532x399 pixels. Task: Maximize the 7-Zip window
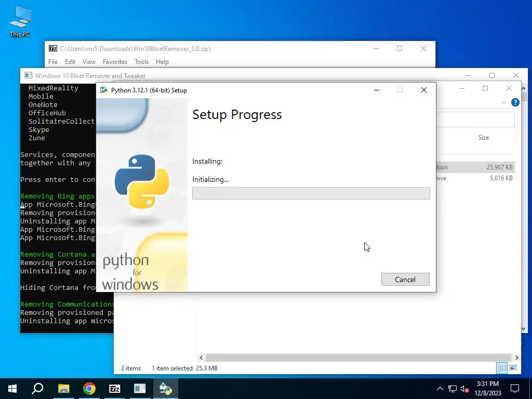[x=400, y=48]
